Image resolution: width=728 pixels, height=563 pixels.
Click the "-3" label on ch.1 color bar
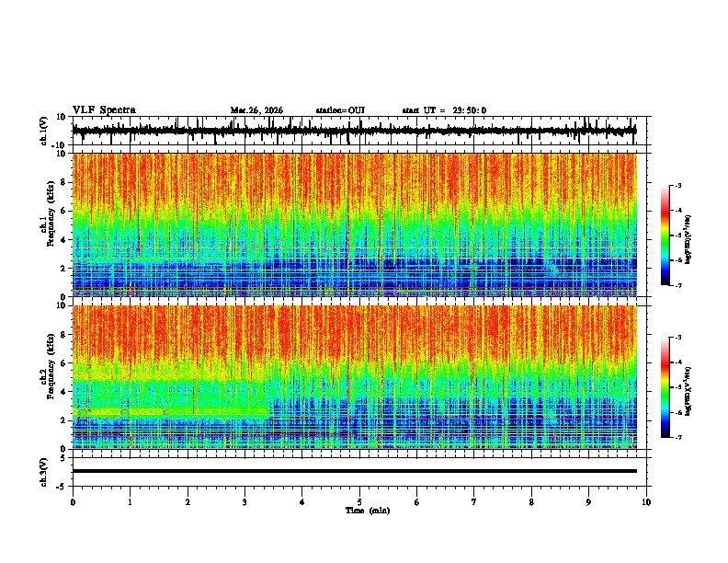point(677,185)
